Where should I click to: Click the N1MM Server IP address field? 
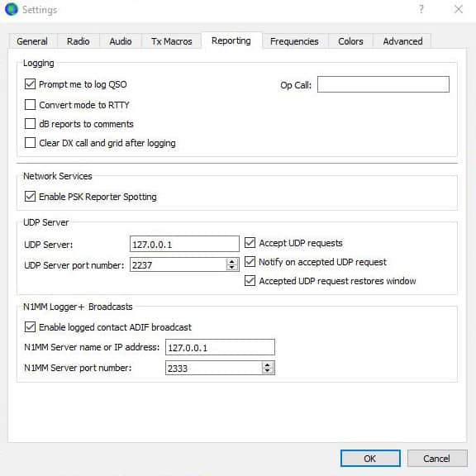pos(220,347)
